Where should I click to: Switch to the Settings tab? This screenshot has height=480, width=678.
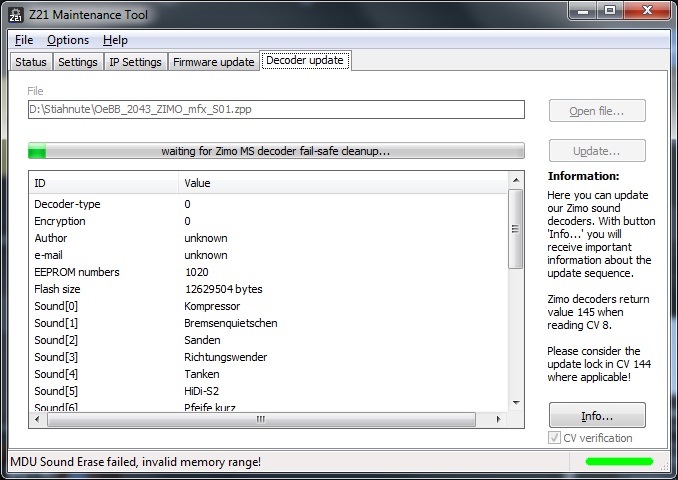pos(78,62)
